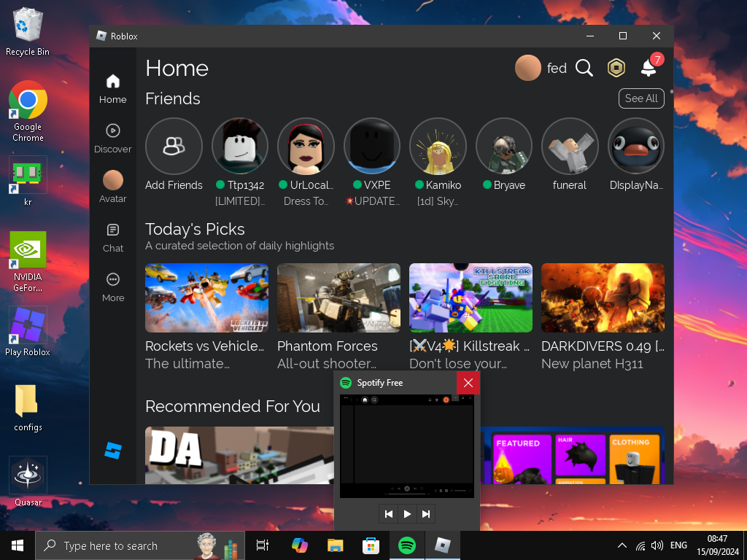This screenshot has height=560, width=747.
Task: Click Spotify play button in preview
Action: [407, 514]
